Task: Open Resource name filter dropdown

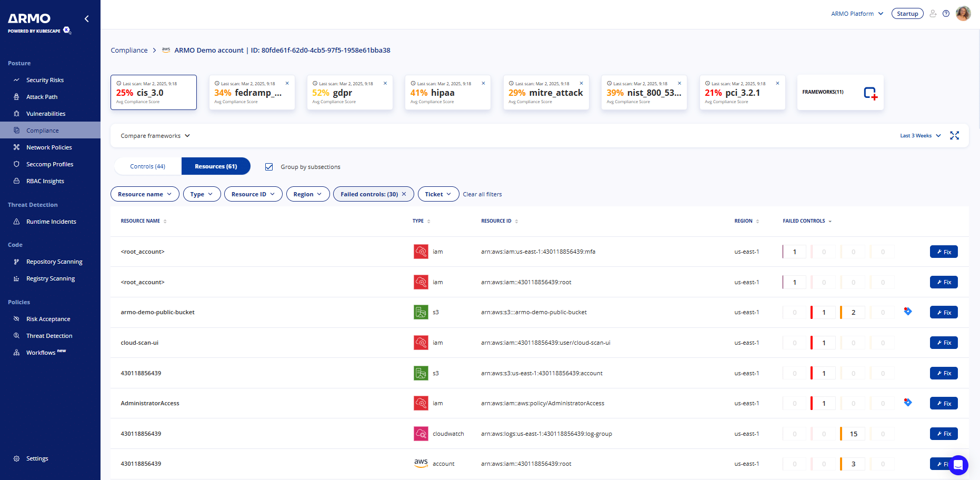Action: point(145,194)
